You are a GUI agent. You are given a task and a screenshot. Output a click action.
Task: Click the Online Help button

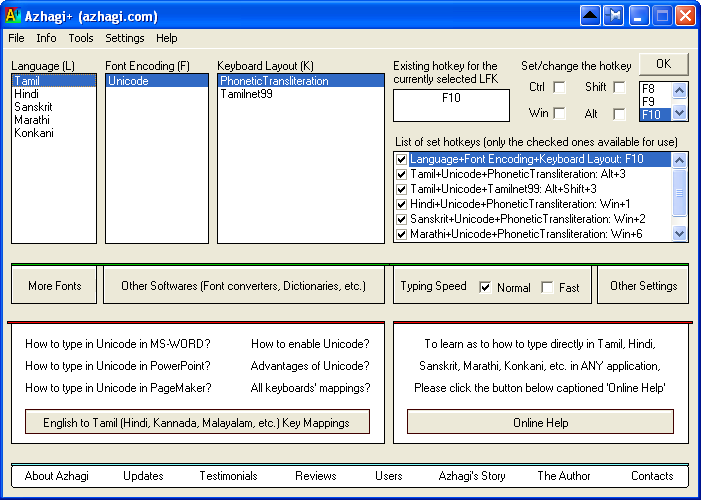(x=541, y=422)
